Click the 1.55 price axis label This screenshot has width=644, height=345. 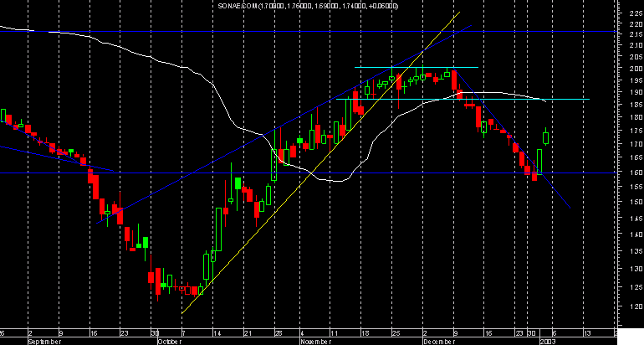636,187
